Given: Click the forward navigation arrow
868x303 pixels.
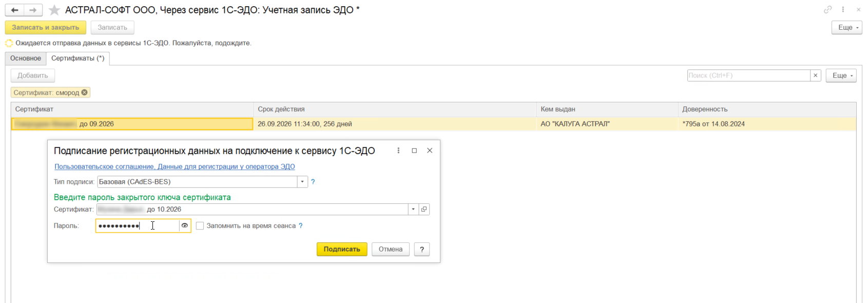Looking at the screenshot, I should pyautogui.click(x=33, y=10).
